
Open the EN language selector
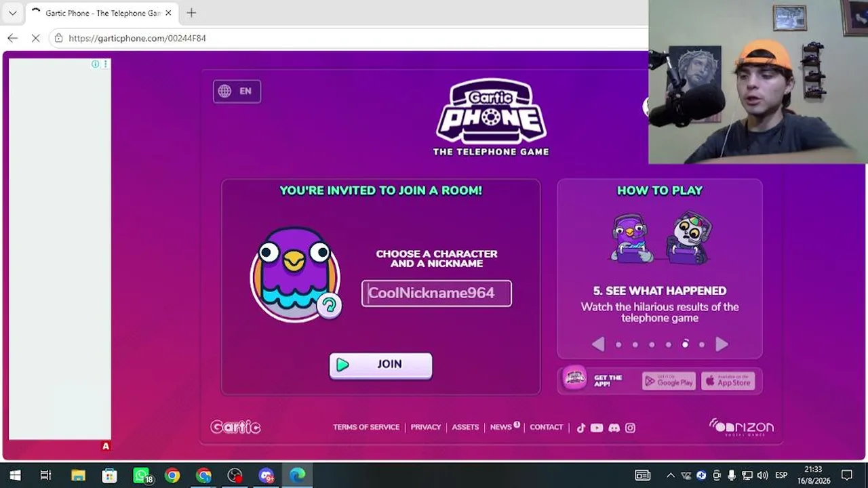[x=237, y=91]
